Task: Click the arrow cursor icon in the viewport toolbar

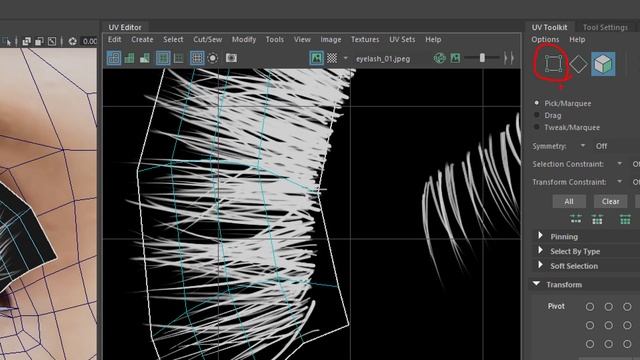Action: point(7,41)
